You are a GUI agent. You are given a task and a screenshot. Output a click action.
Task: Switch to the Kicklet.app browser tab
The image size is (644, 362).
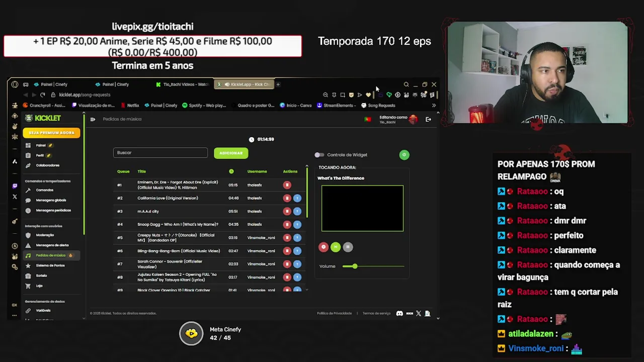click(245, 84)
